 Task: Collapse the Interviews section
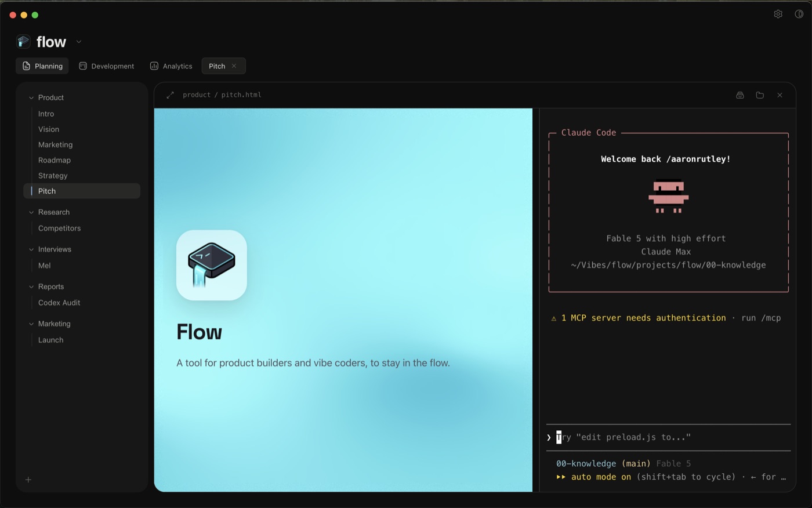tap(31, 249)
